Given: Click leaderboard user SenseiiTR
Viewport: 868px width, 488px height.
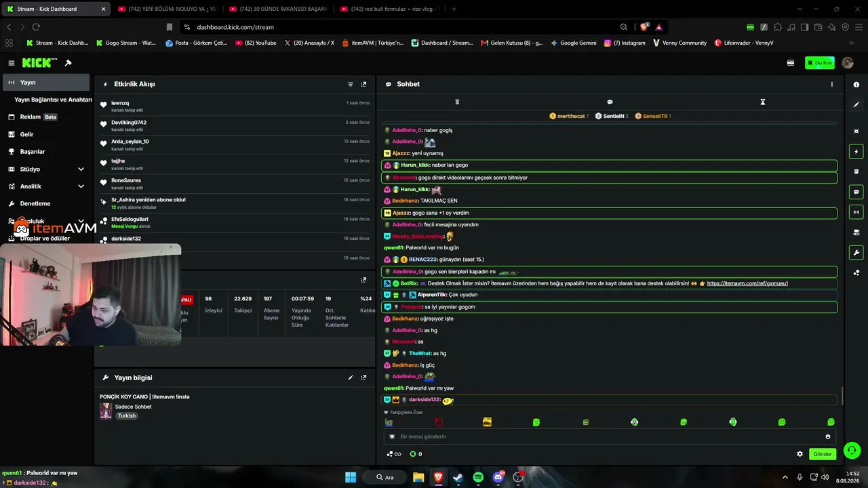Looking at the screenshot, I should point(656,116).
